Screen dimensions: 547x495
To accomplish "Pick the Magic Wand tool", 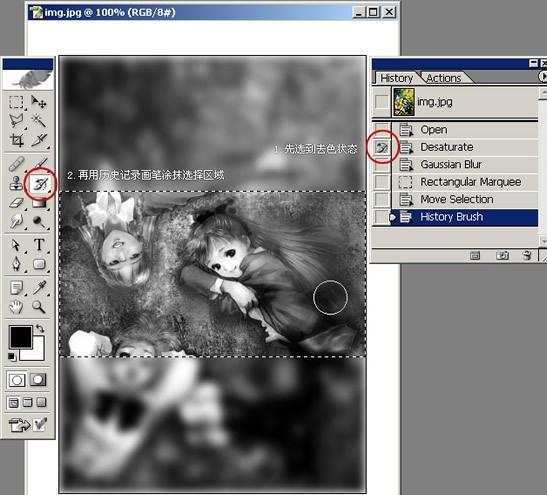I will [x=39, y=121].
